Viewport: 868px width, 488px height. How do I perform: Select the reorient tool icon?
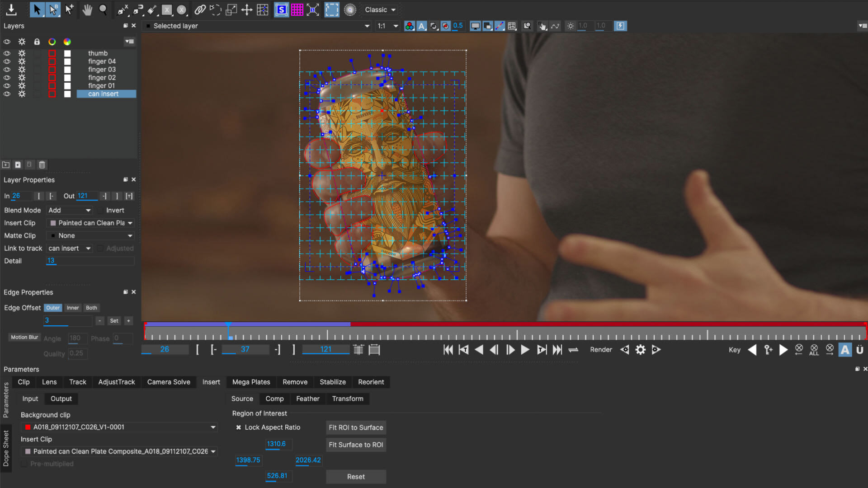tap(372, 382)
